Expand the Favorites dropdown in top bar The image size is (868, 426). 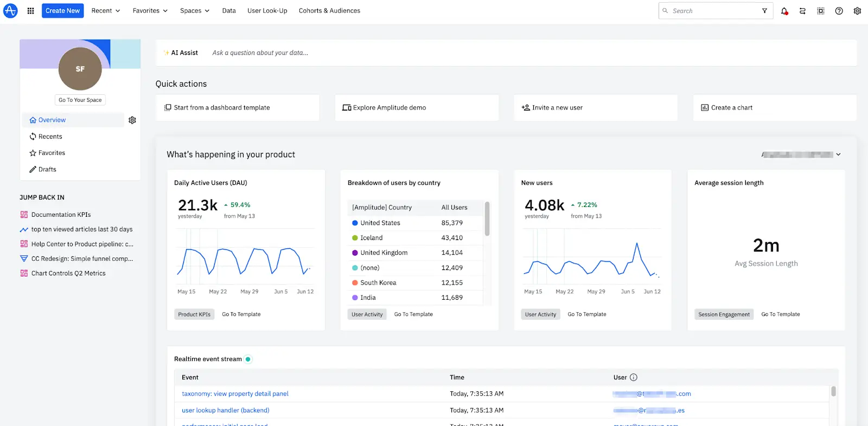pyautogui.click(x=150, y=11)
